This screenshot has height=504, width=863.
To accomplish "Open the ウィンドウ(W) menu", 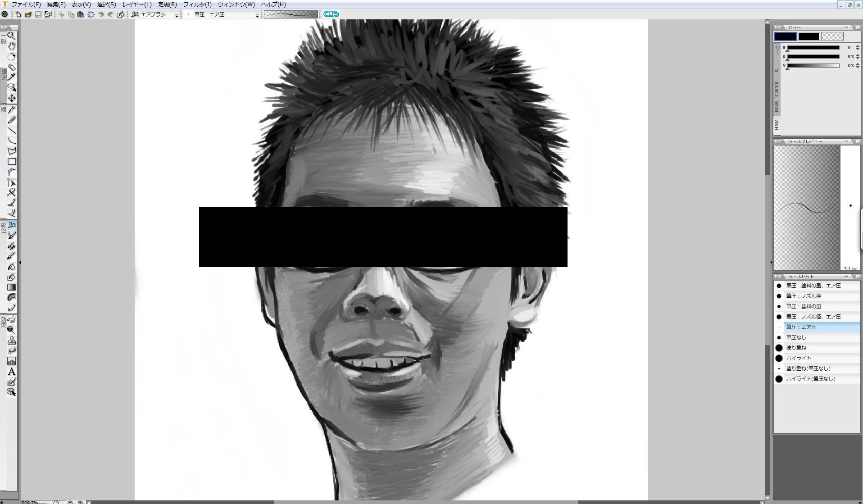I will click(236, 5).
